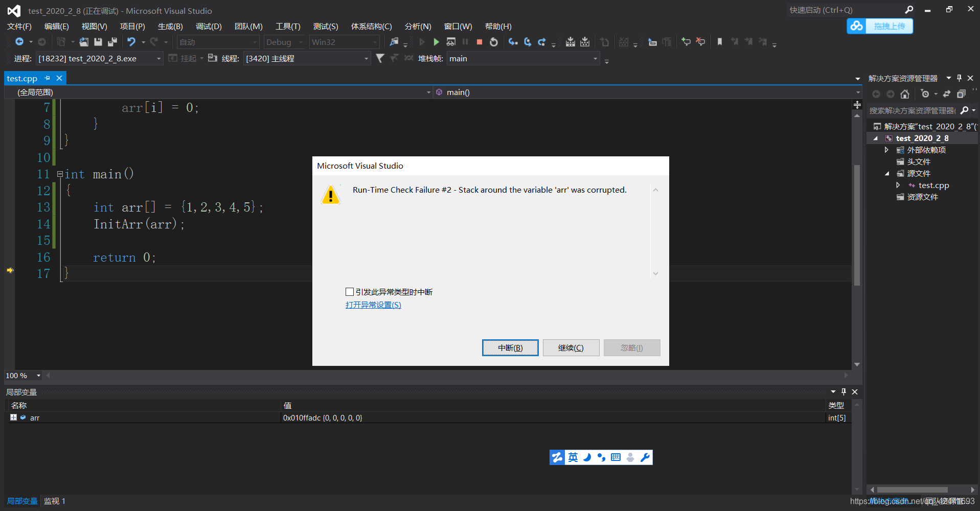980x511 pixels.
Task: Toggle input method English/Chinese mode button
Action: pyautogui.click(x=573, y=457)
